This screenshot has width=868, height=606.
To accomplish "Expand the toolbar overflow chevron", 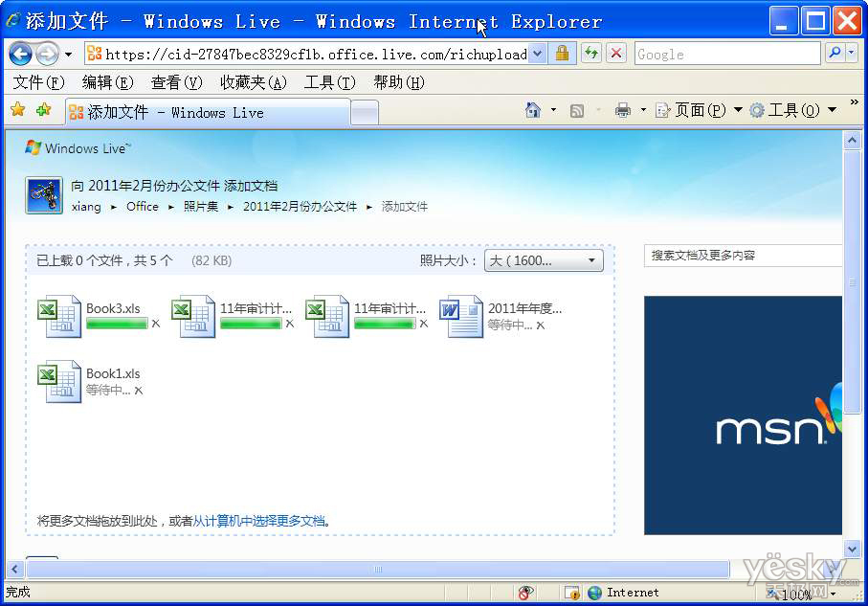I will coord(855,101).
